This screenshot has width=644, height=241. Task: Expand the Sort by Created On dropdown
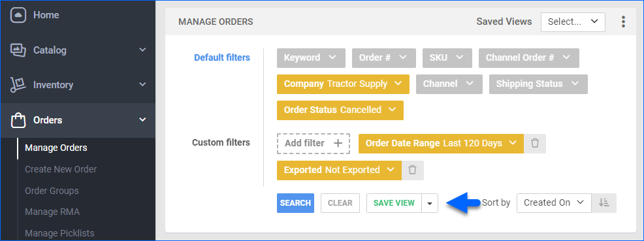tap(554, 203)
